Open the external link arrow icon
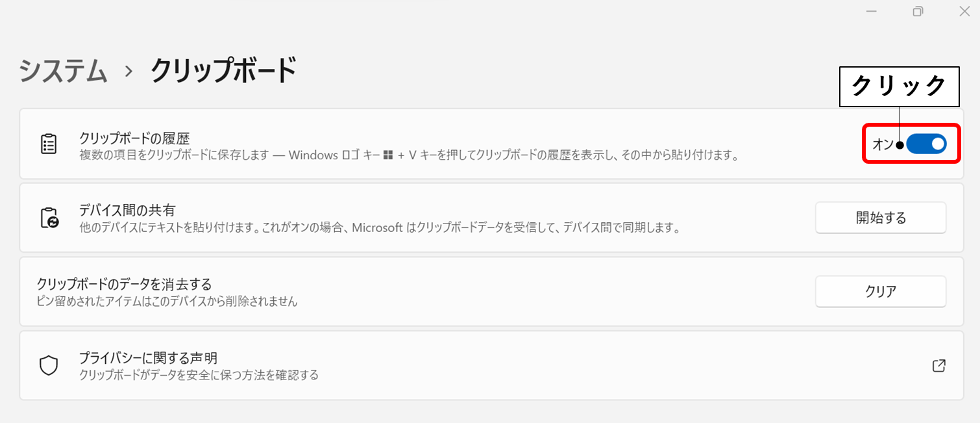980x423 pixels. [938, 366]
